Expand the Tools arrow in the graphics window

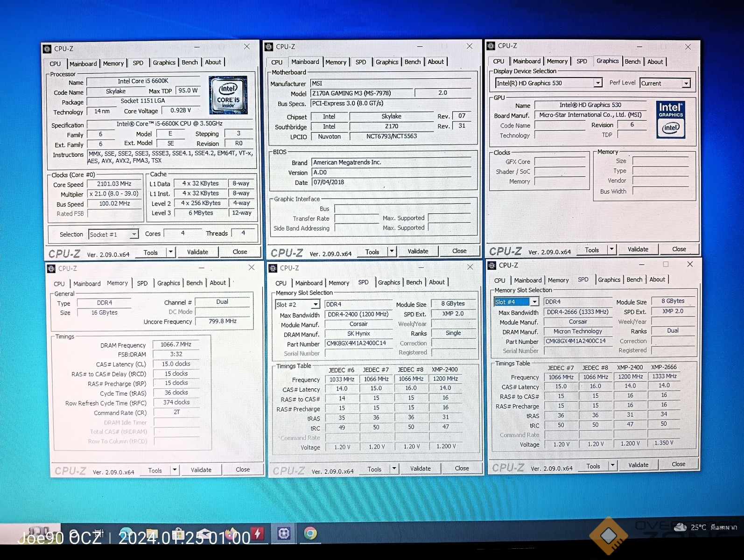(611, 250)
